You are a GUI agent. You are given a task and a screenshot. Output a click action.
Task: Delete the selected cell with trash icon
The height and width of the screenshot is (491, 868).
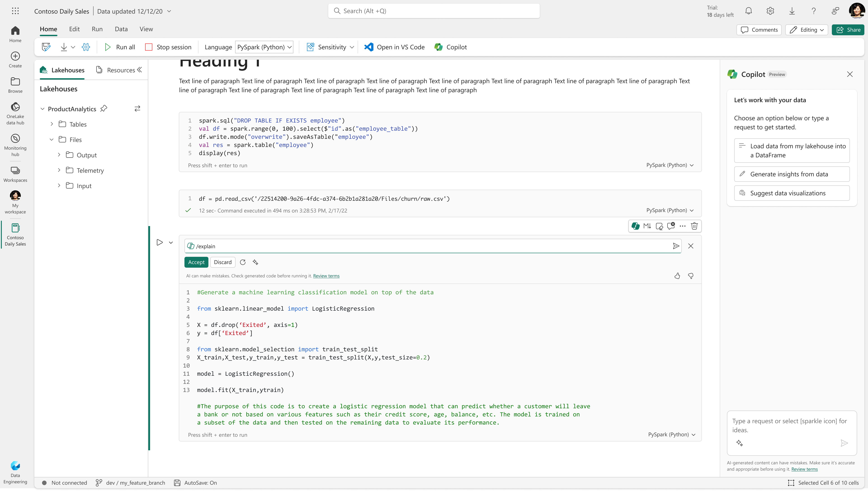[x=694, y=226]
